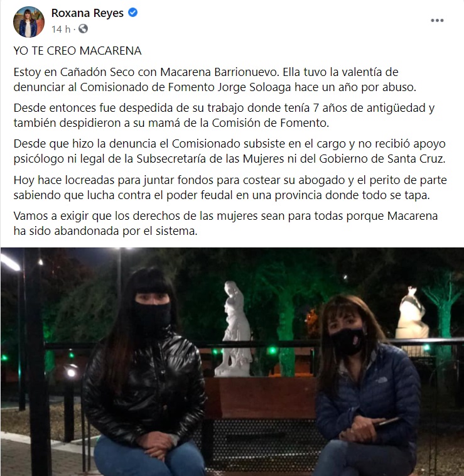Click the blue verified badge
Viewport: 464px width, 476px height.
[132, 13]
